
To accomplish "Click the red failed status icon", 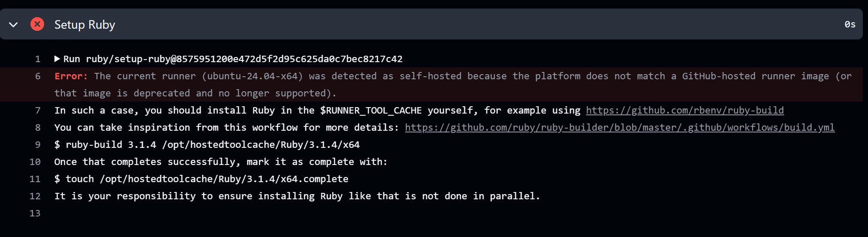I will tap(37, 24).
